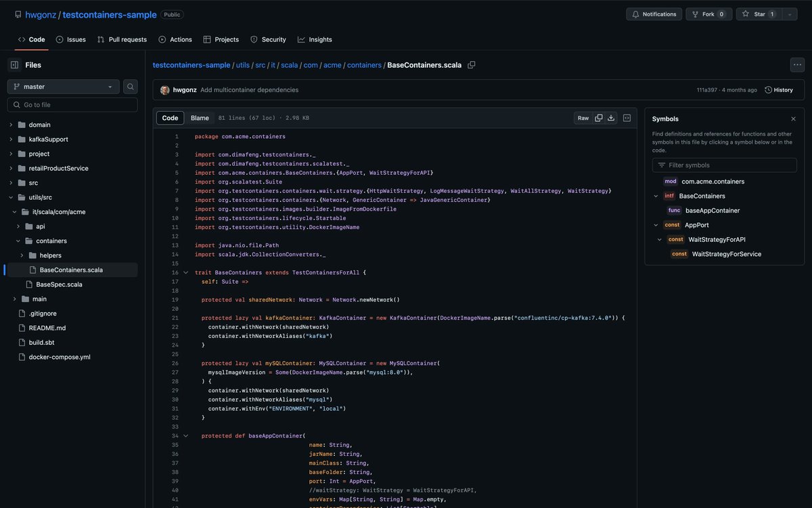Click the hwgonz avatar image

pyautogui.click(x=165, y=90)
